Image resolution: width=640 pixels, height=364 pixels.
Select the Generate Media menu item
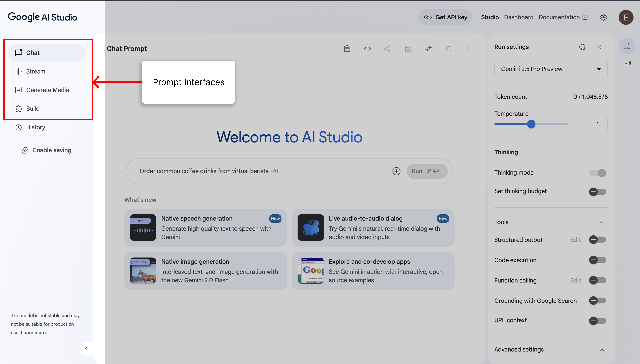click(x=47, y=90)
